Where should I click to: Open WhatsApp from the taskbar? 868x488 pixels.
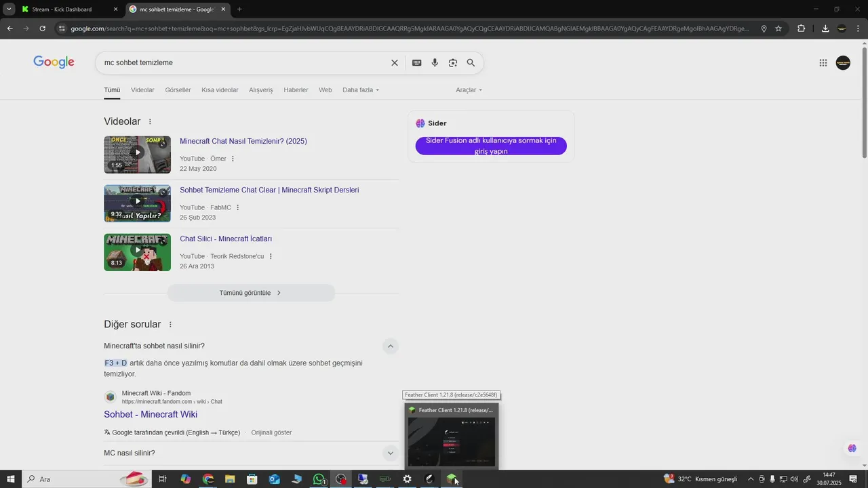pyautogui.click(x=319, y=479)
